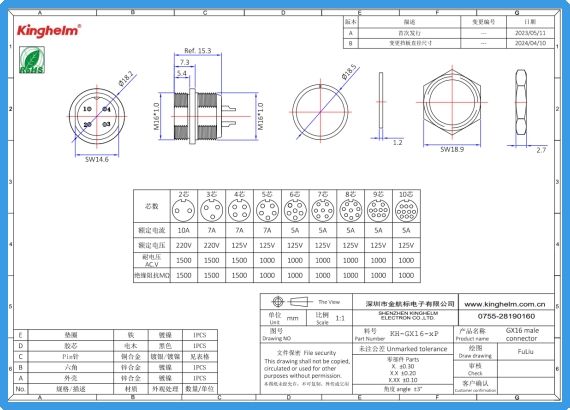Click the GX16 male connector product name
Screen dimensions: 570x410
pyautogui.click(x=522, y=334)
